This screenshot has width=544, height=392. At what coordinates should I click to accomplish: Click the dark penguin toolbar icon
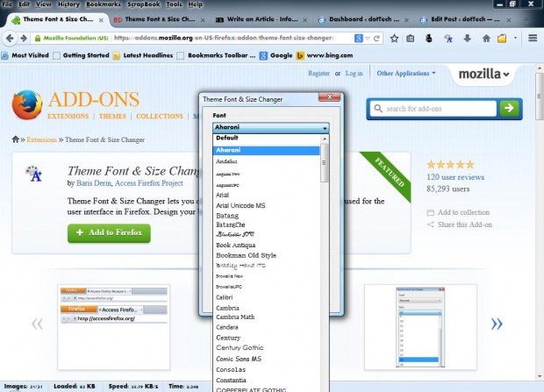click(x=429, y=39)
